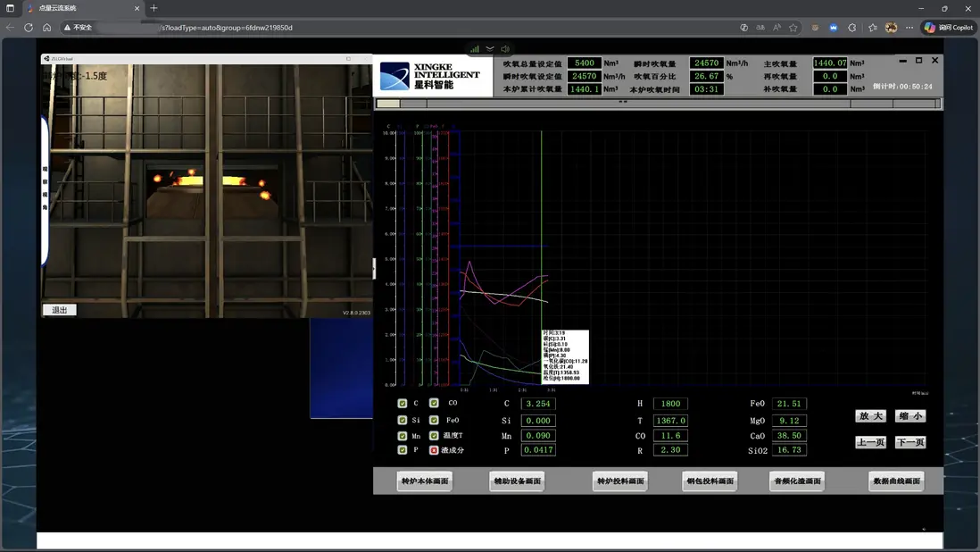The width and height of the screenshot is (980, 552).
Task: Click the speaker volume icon in the stream bar
Action: pyautogui.click(x=505, y=49)
